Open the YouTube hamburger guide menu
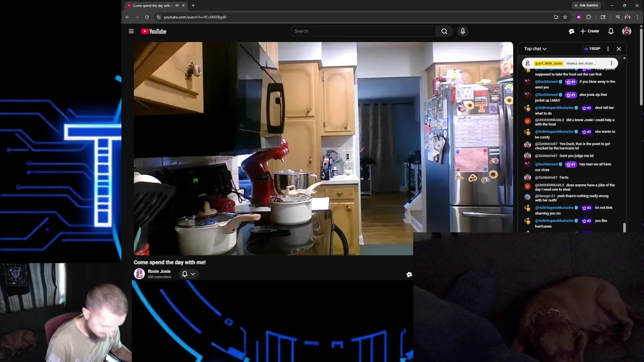Viewport: 644px width, 362px height. pos(131,31)
